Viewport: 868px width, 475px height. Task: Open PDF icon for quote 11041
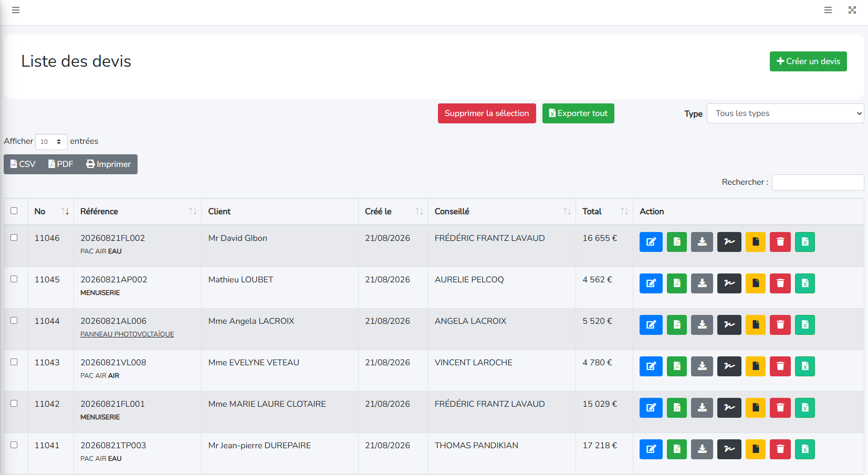[x=677, y=449]
